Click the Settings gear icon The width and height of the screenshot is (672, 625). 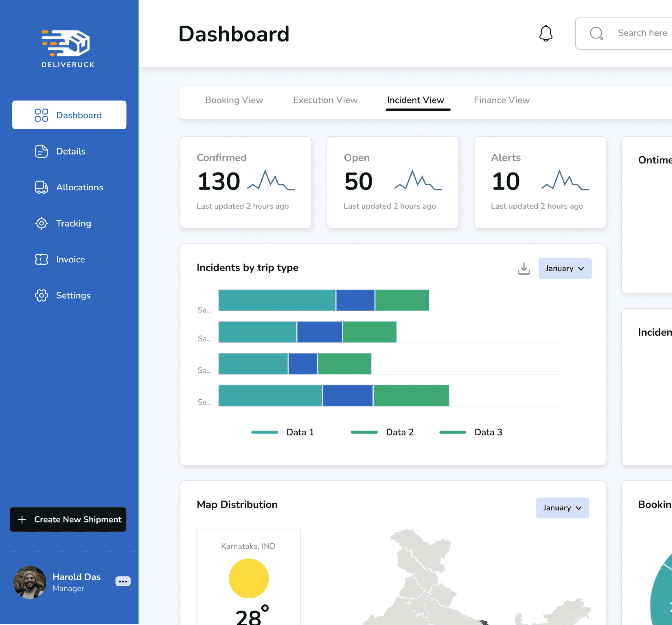point(41,295)
